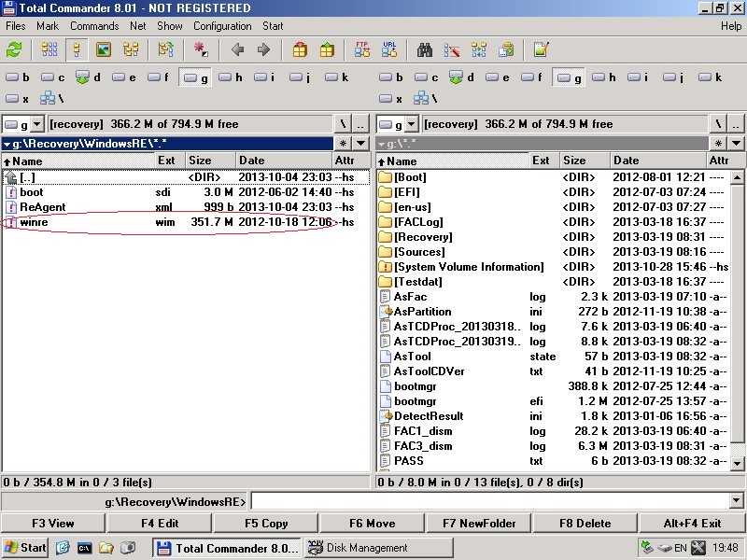Open the FTP connect toolbar icon

(362, 50)
